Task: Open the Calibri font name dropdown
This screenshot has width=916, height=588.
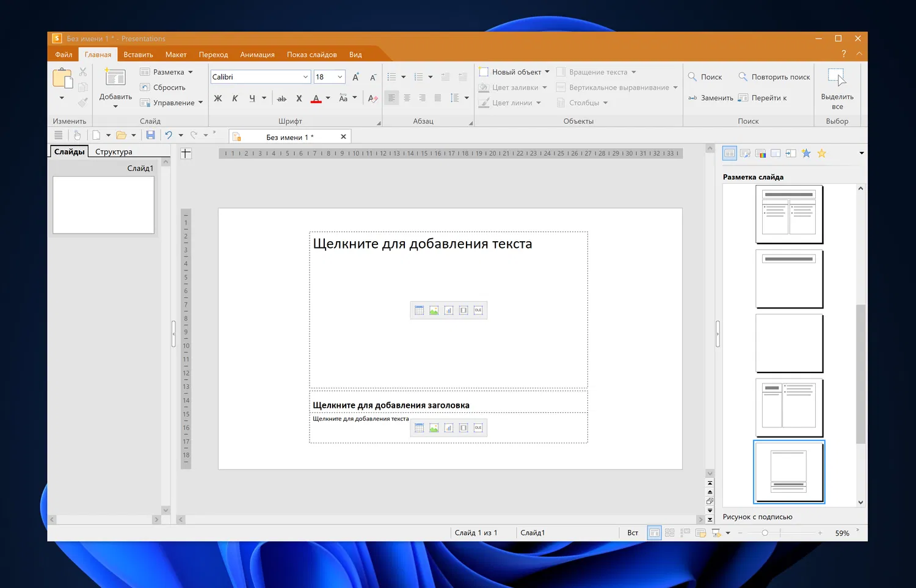Action: coord(305,77)
